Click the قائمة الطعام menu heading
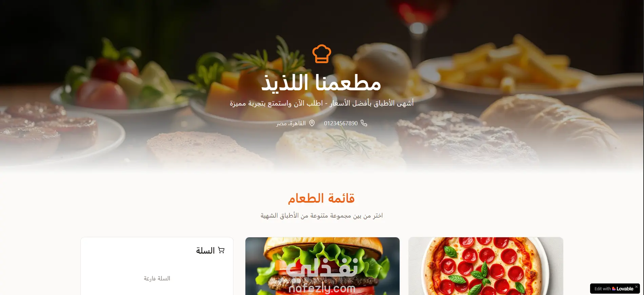Viewport: 644px width, 295px height. click(321, 198)
